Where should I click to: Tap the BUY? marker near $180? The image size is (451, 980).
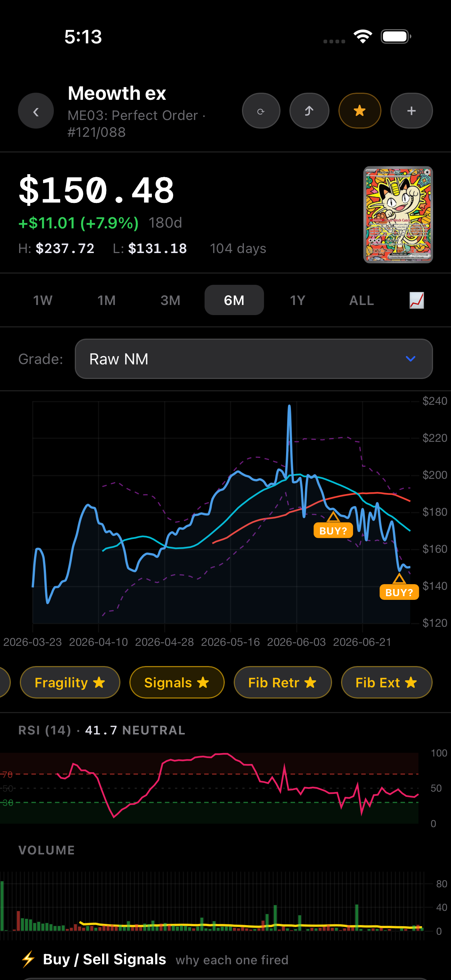(333, 530)
